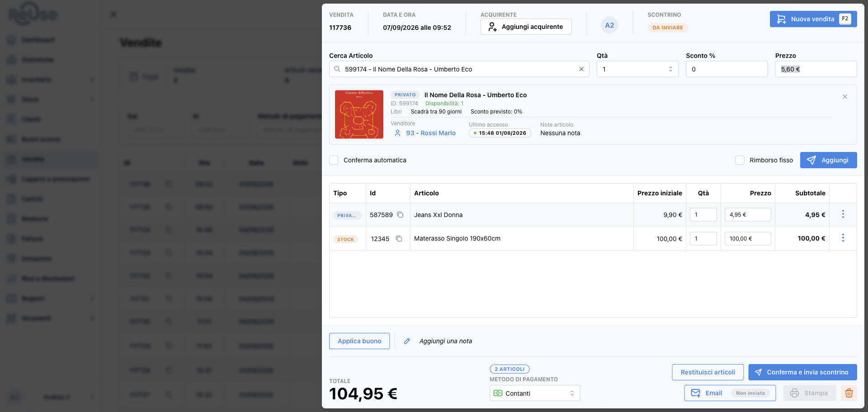
Task: Click the STOCK type badge
Action: click(x=345, y=239)
